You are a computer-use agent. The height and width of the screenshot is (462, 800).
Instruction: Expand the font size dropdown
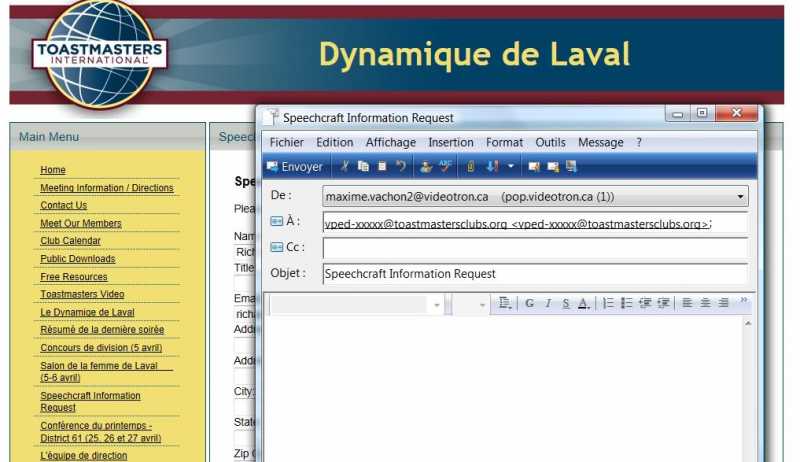(x=482, y=304)
